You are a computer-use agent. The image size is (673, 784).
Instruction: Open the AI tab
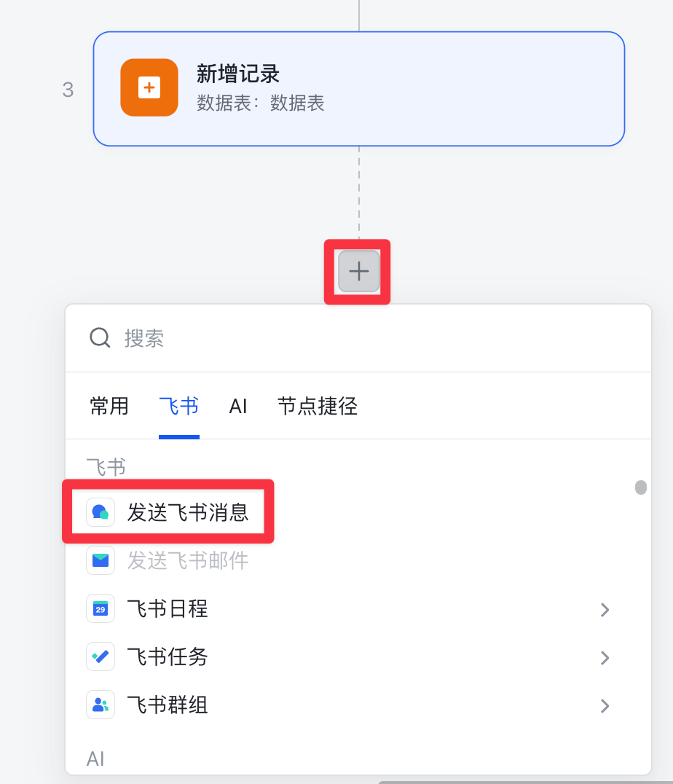tap(238, 406)
